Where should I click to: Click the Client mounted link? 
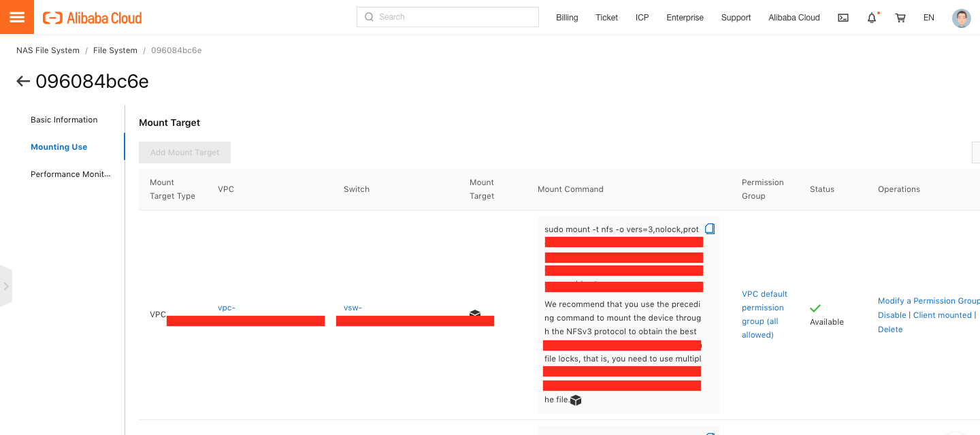pyautogui.click(x=943, y=315)
